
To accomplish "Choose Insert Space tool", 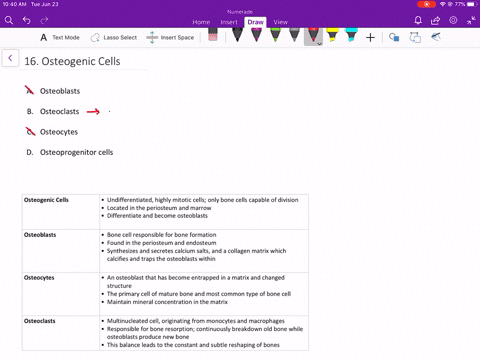I will (x=170, y=37).
